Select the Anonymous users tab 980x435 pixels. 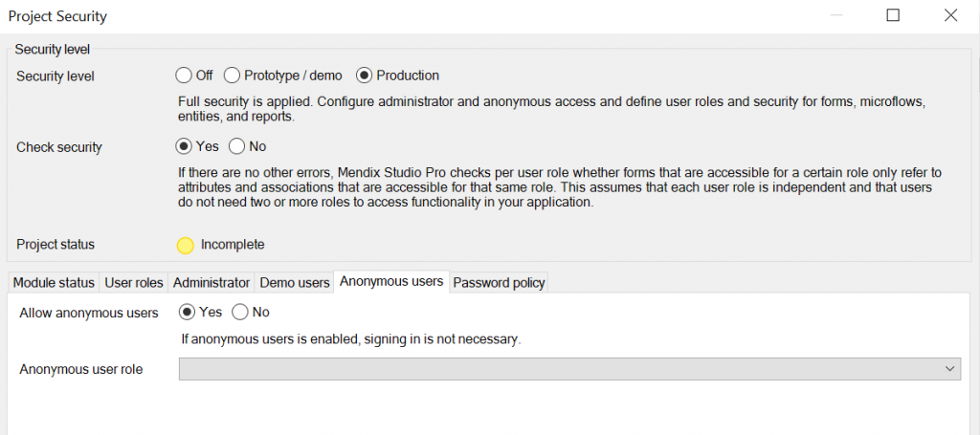point(391,281)
